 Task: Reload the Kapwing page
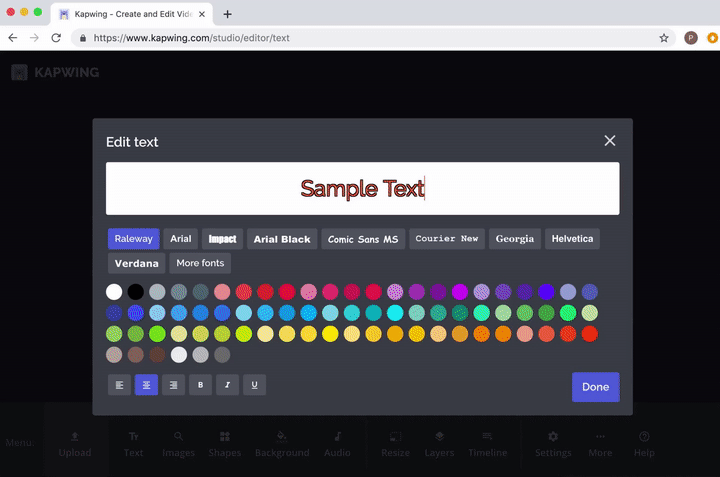(x=58, y=38)
